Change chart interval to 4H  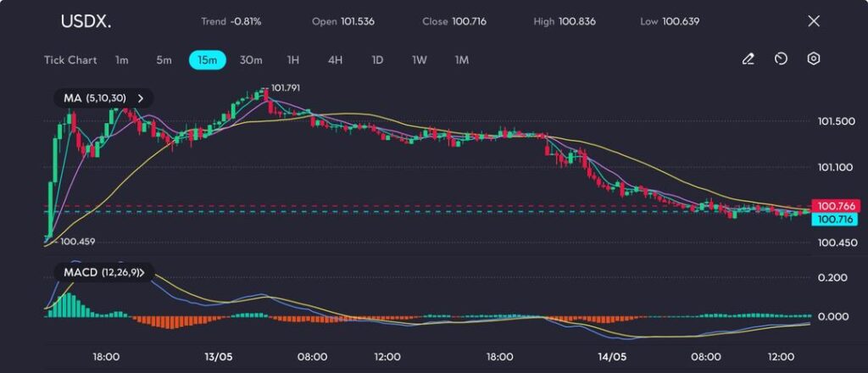(x=335, y=60)
